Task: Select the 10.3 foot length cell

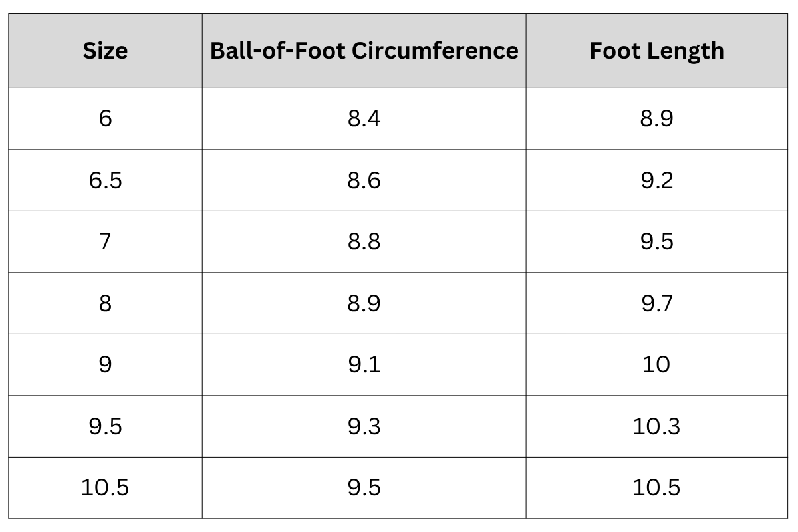Action: coord(656,426)
